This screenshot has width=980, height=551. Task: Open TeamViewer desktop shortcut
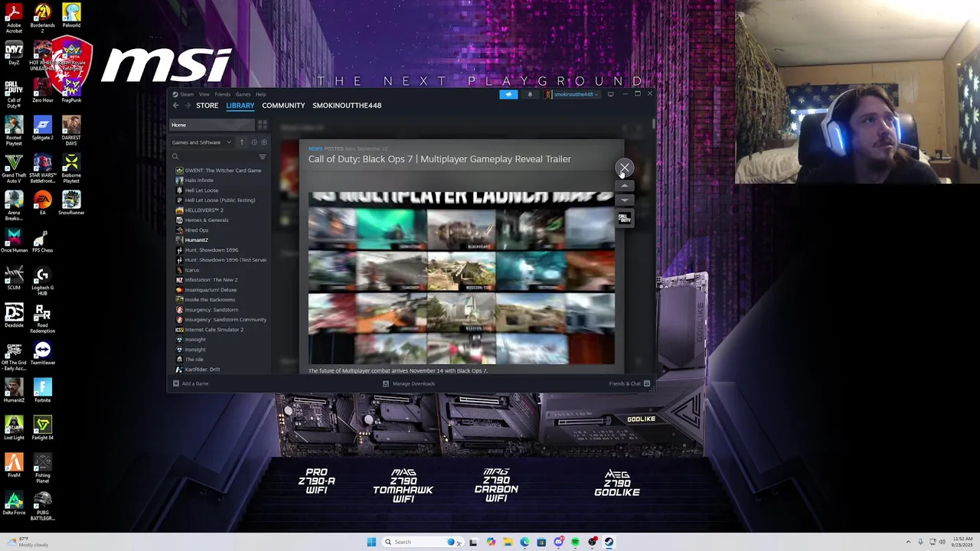tap(42, 354)
